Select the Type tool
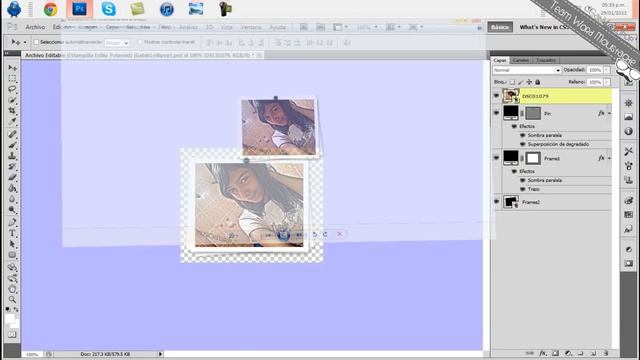Screen dimensions: 640x360 [13, 233]
